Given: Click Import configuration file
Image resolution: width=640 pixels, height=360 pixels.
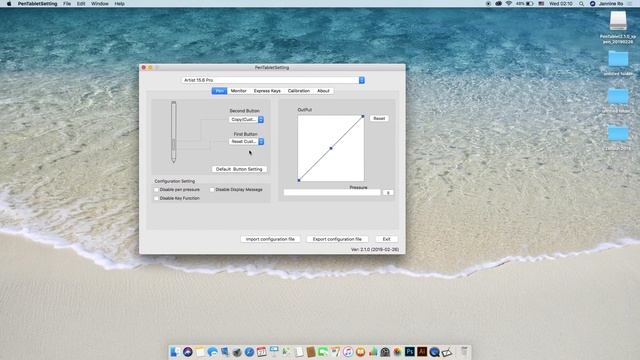Looking at the screenshot, I should point(270,239).
